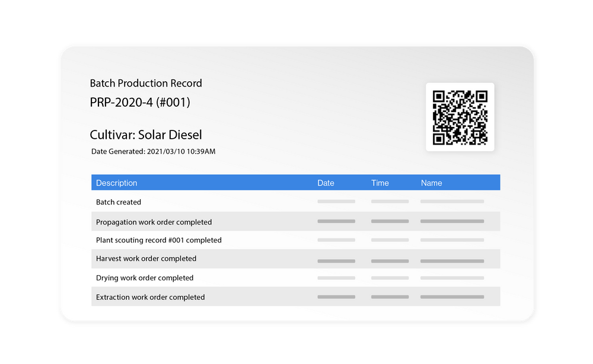This screenshot has width=593, height=364.
Task: Select the Batch created row
Action: (119, 202)
